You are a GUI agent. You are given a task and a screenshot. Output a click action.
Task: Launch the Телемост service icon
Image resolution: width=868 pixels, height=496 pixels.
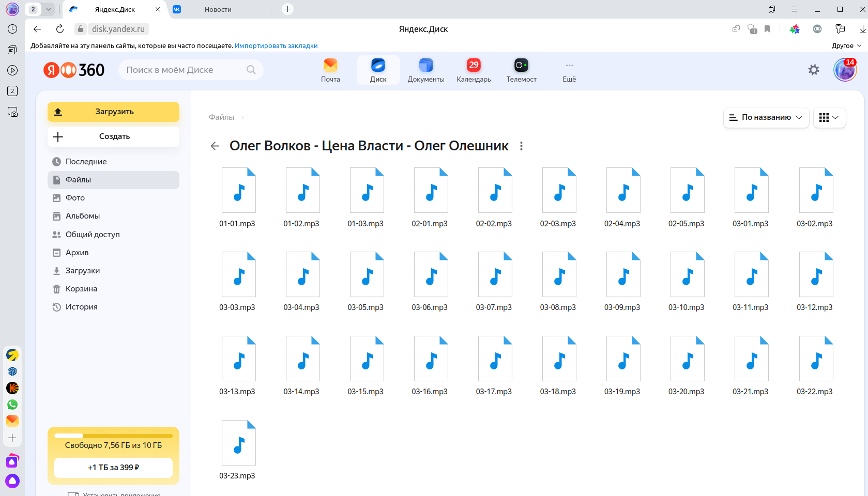[x=521, y=70]
